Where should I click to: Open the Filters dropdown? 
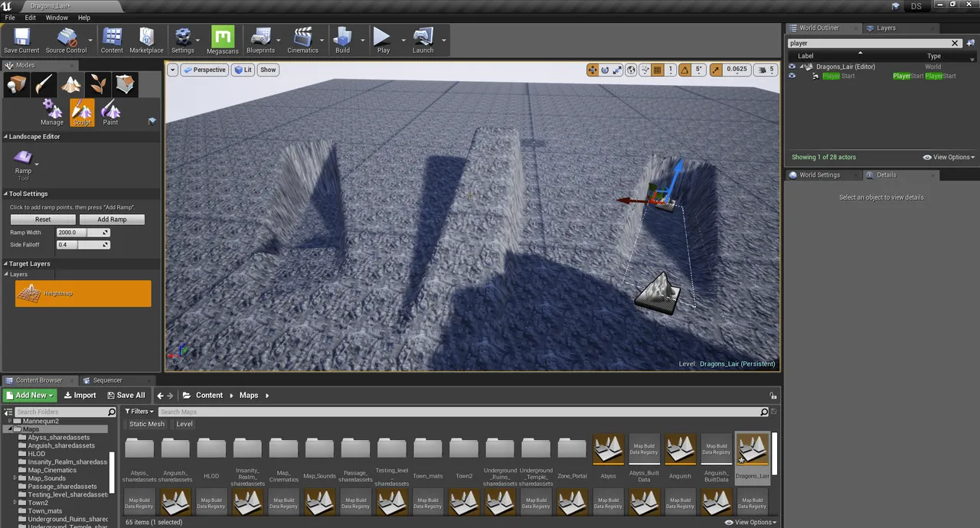141,412
